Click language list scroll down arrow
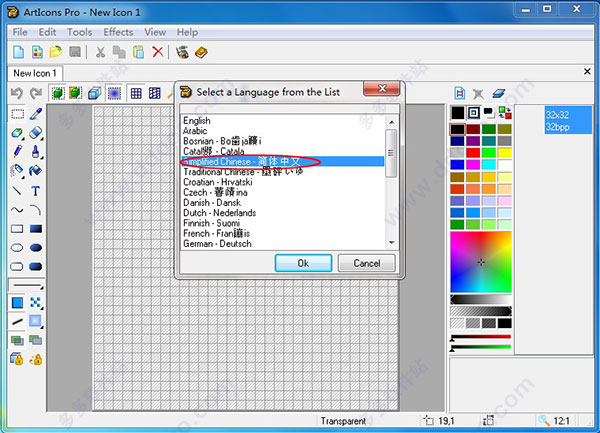This screenshot has width=600, height=433. (x=391, y=243)
